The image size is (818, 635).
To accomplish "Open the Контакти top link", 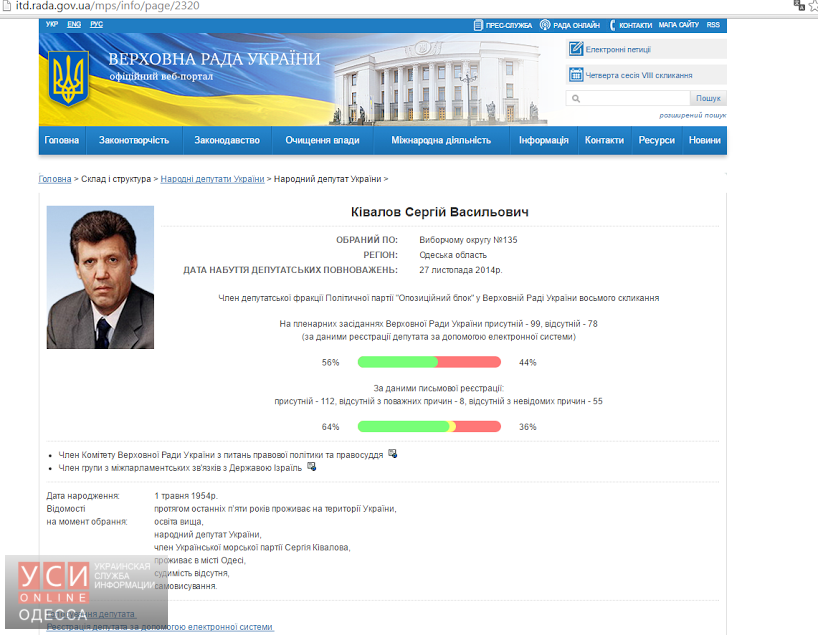I will tap(635, 25).
